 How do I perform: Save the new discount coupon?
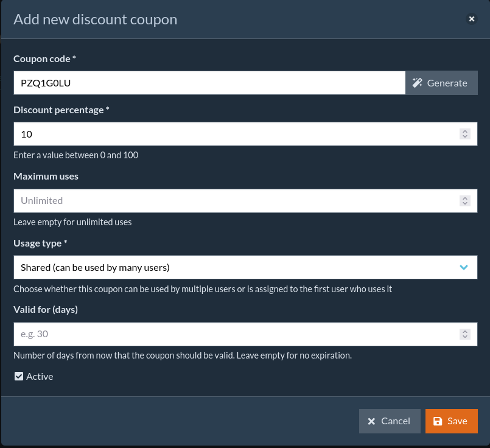coord(451,421)
